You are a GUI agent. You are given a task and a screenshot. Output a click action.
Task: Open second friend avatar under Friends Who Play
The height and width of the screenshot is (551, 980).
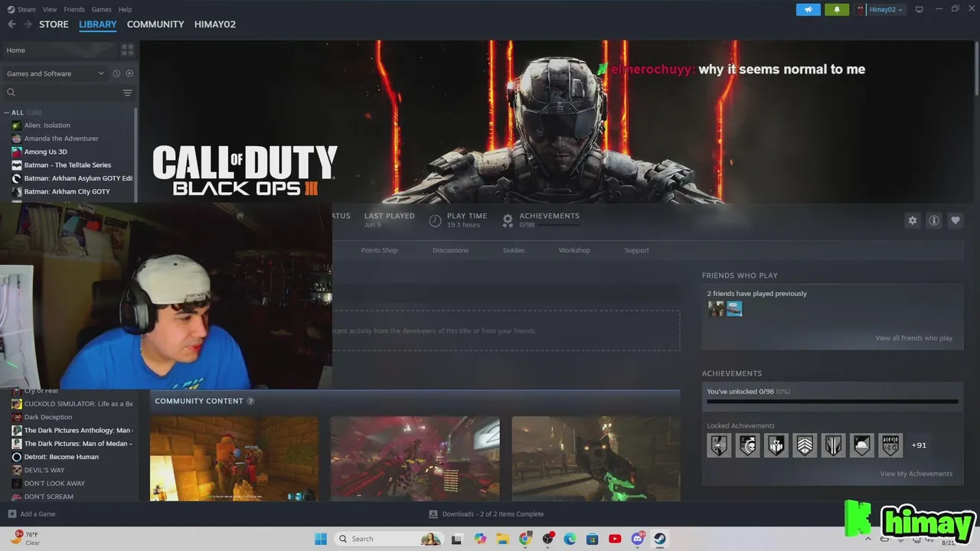point(734,308)
